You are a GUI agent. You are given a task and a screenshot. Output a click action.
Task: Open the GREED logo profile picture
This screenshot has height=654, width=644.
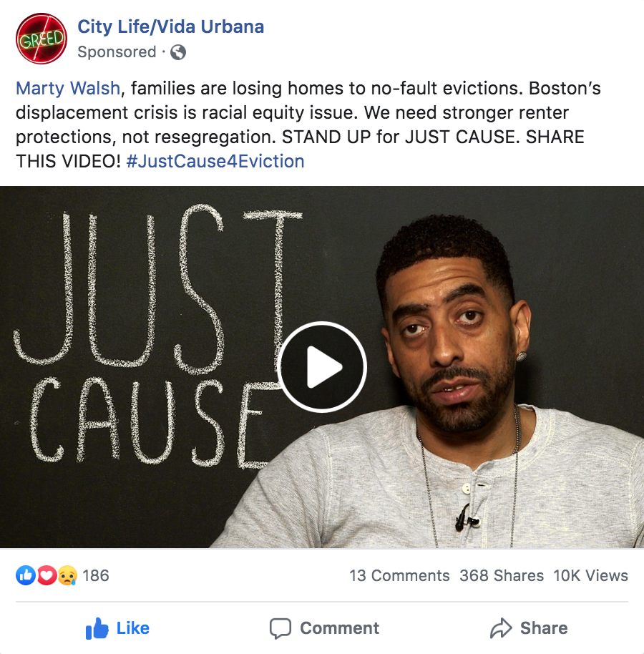pos(42,39)
